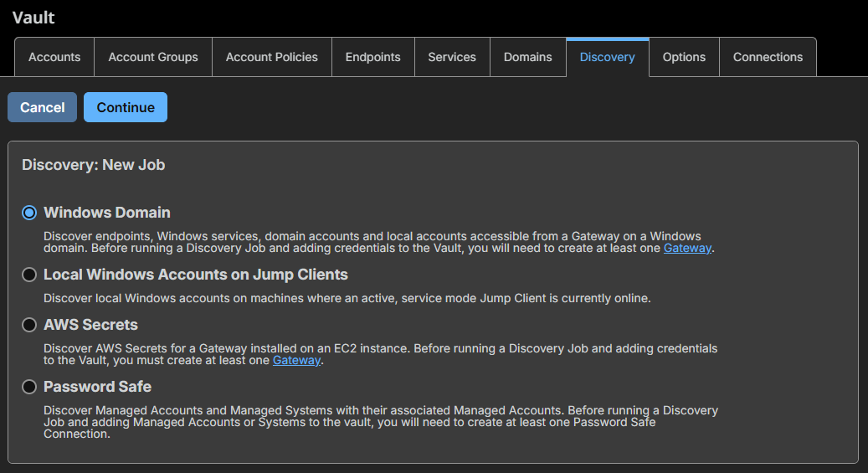Select the AWS Secrets radio button
The image size is (868, 473).
pyautogui.click(x=29, y=325)
